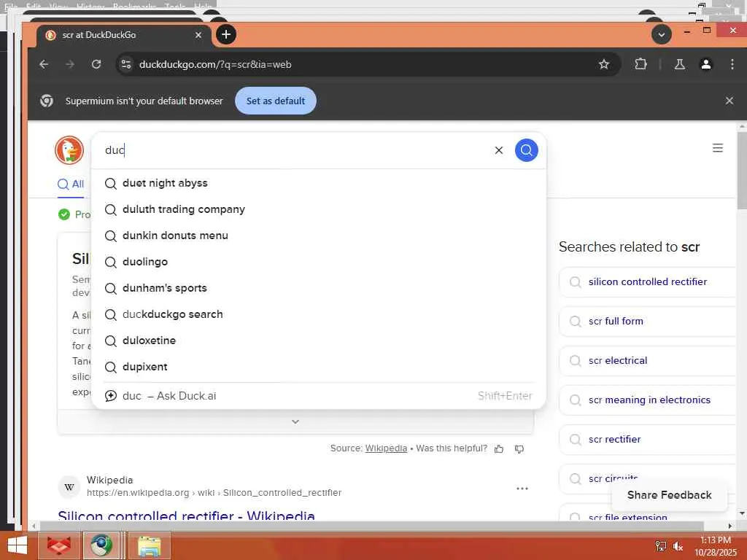The width and height of the screenshot is (747, 560).
Task: Submit search with blue magnifier button
Action: click(x=526, y=150)
